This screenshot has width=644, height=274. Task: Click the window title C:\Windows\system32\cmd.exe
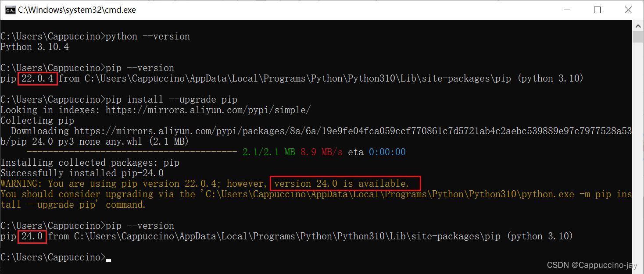(x=77, y=10)
